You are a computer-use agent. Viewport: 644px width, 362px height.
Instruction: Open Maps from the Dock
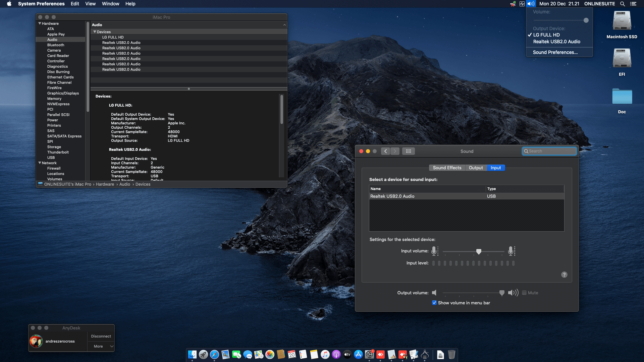[x=259, y=354]
